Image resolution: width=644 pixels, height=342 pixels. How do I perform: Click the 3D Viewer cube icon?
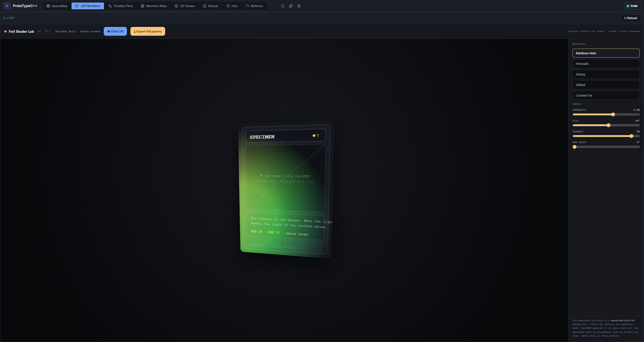[x=176, y=6]
